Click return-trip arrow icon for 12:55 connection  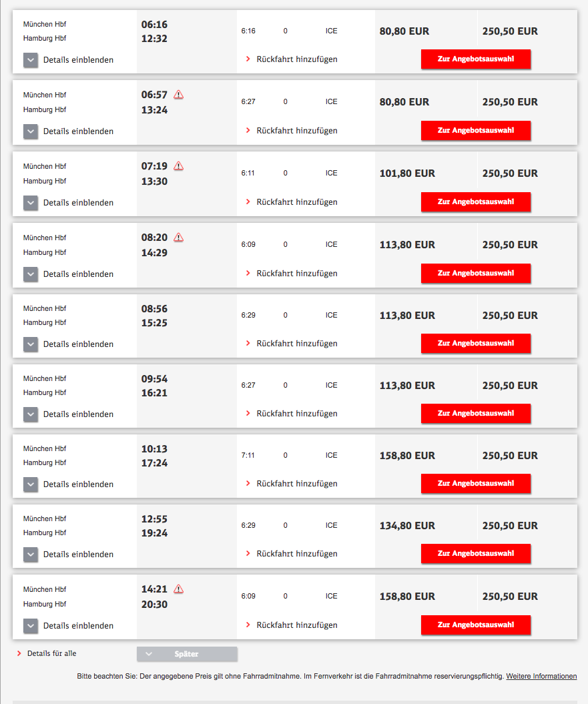click(x=248, y=554)
